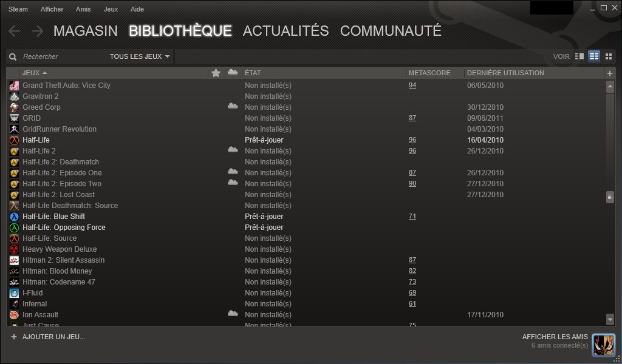Screen dimensions: 622x364
Task: Open the Steam menu
Action: point(18,9)
